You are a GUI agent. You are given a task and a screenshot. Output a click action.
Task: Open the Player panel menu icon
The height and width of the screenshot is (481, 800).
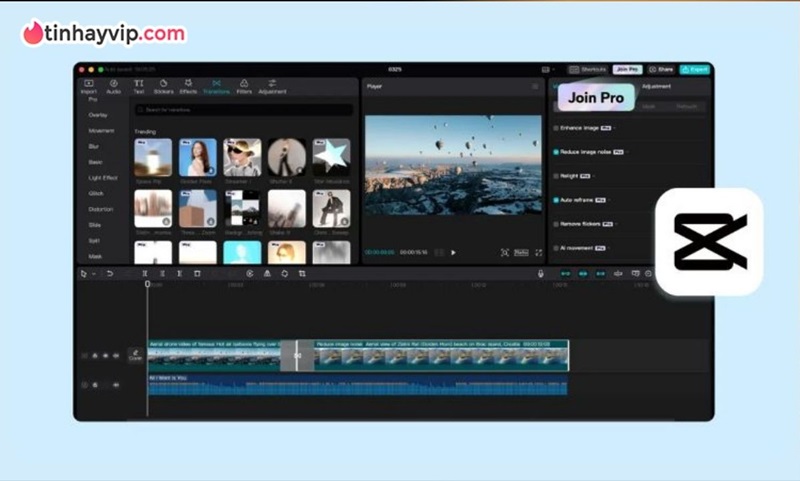click(535, 87)
